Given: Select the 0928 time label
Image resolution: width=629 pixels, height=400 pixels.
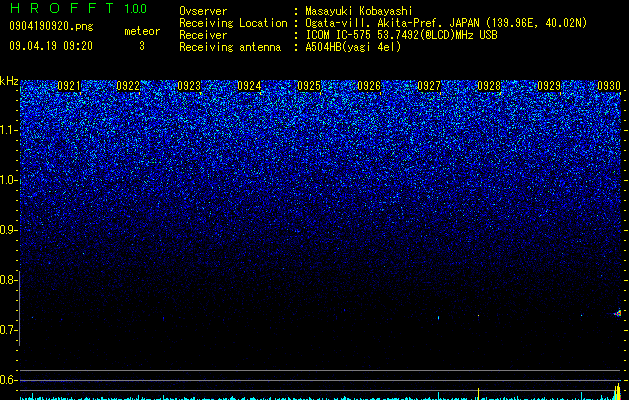Looking at the screenshot, I should point(489,86).
